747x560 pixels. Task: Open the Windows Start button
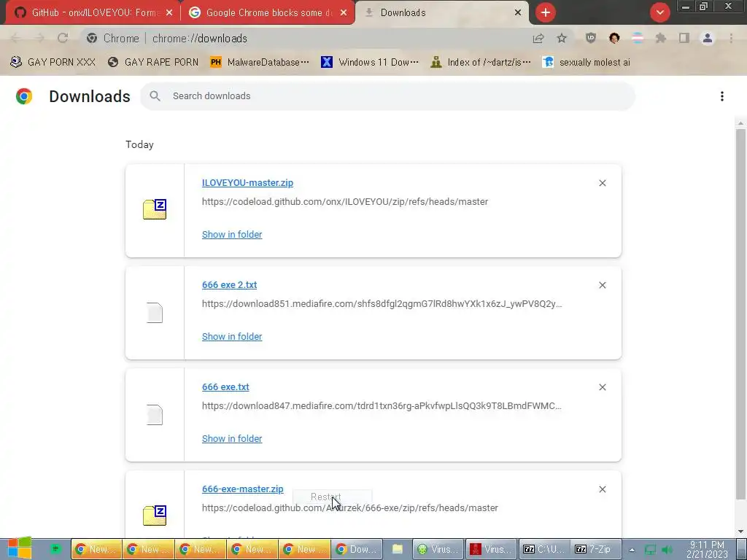pyautogui.click(x=20, y=548)
